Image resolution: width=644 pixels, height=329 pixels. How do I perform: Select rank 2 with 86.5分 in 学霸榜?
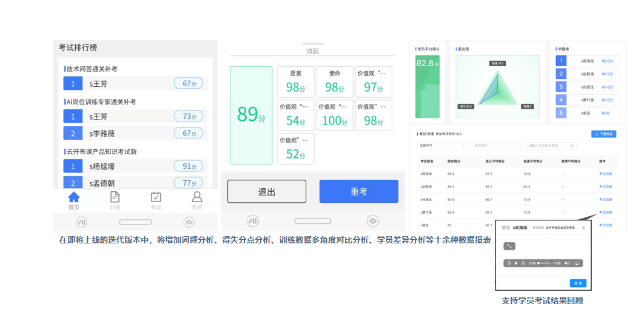pyautogui.click(x=588, y=74)
